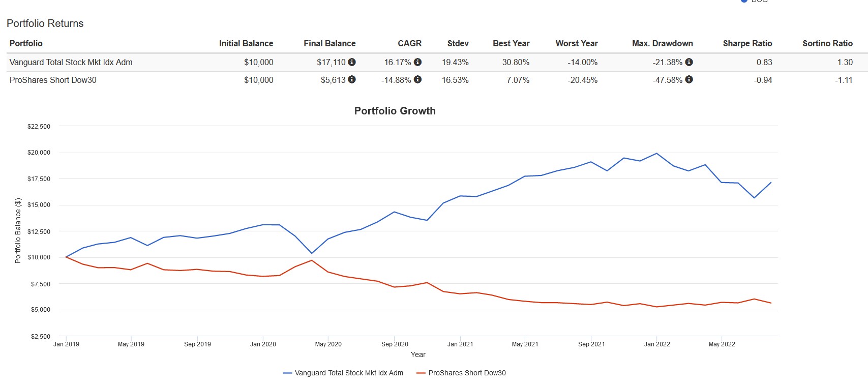Select ProShares Short Dow30 table row name
The height and width of the screenshot is (385, 868).
53,80
